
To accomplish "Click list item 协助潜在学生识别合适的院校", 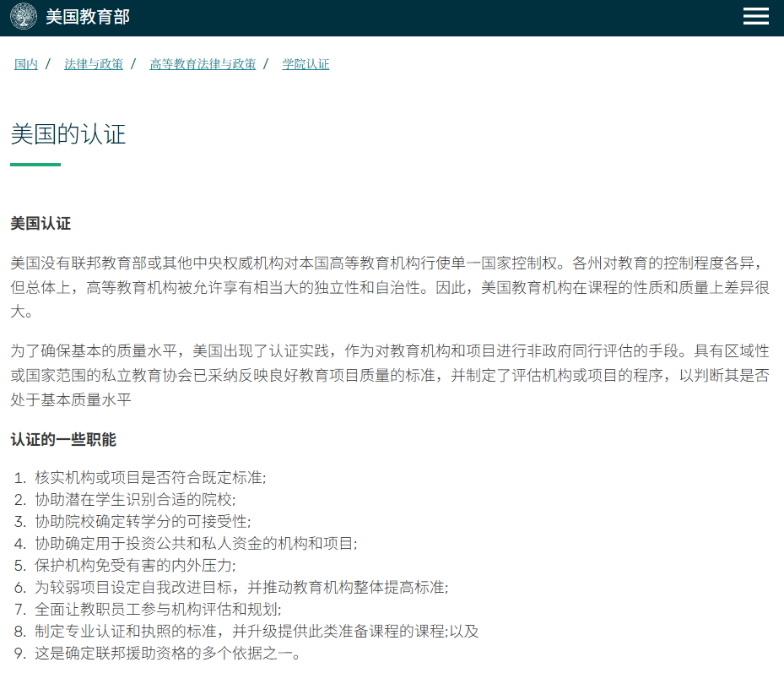I will (135, 500).
